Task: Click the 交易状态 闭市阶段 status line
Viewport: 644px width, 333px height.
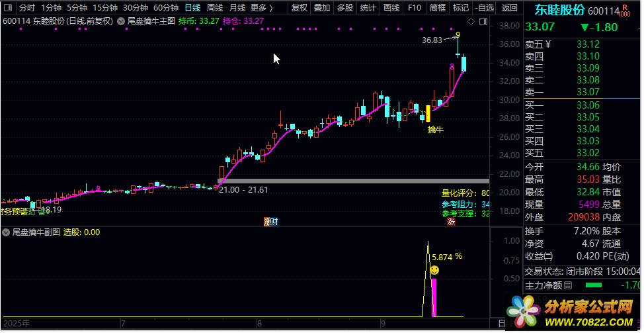Action: (583, 271)
